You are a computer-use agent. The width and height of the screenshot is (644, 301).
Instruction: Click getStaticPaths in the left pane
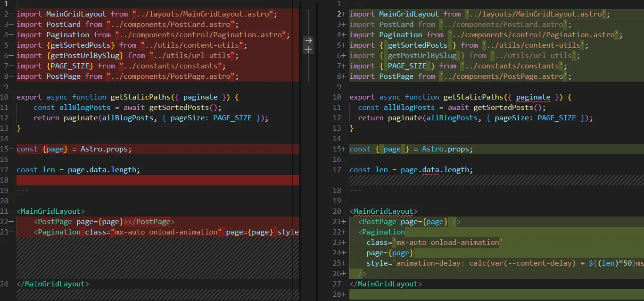point(140,97)
